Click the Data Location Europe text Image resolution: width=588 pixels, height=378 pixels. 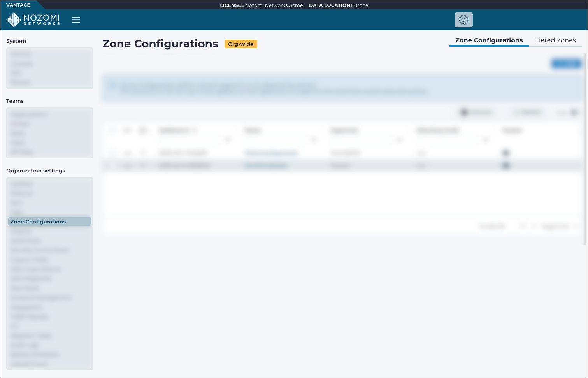point(339,5)
